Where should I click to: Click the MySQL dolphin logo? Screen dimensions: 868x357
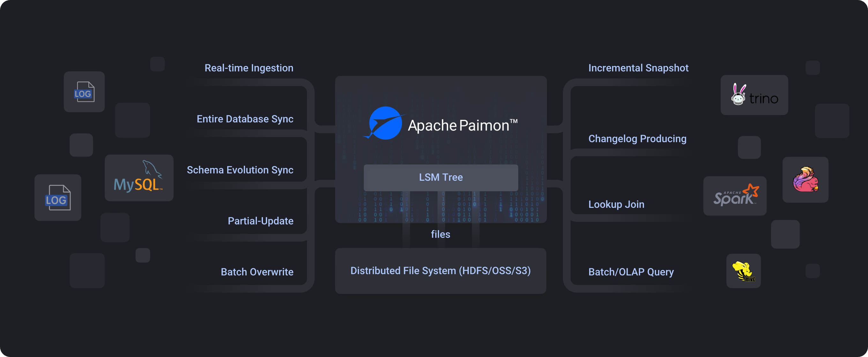(138, 176)
